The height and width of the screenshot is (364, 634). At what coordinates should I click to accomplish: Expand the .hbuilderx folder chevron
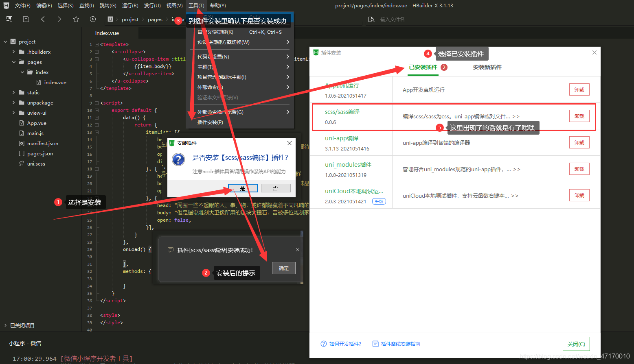[x=13, y=52]
